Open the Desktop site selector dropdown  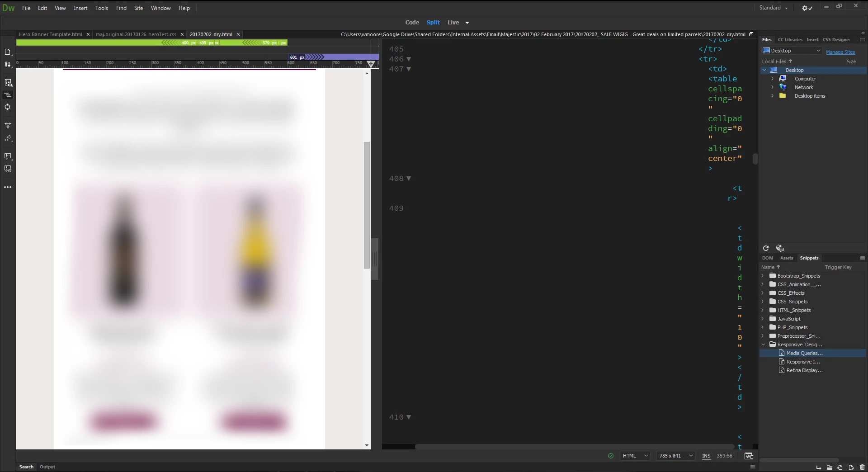tap(792, 51)
